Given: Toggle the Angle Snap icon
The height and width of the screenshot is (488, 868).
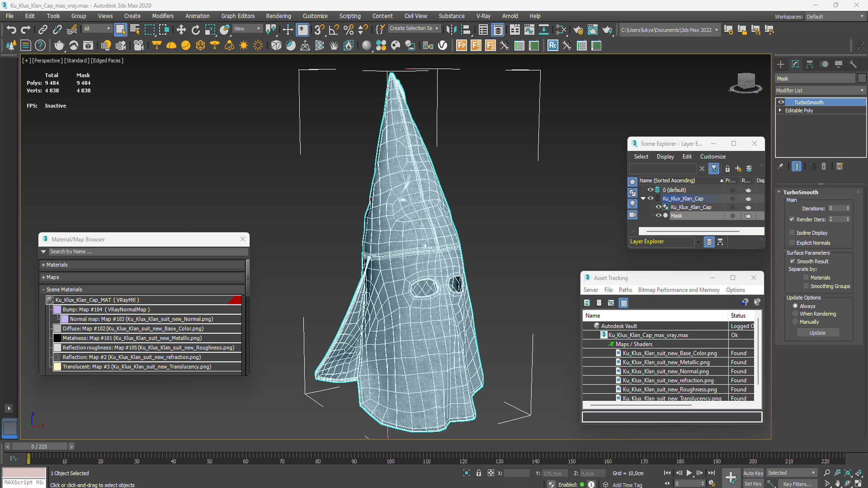Looking at the screenshot, I should (334, 30).
